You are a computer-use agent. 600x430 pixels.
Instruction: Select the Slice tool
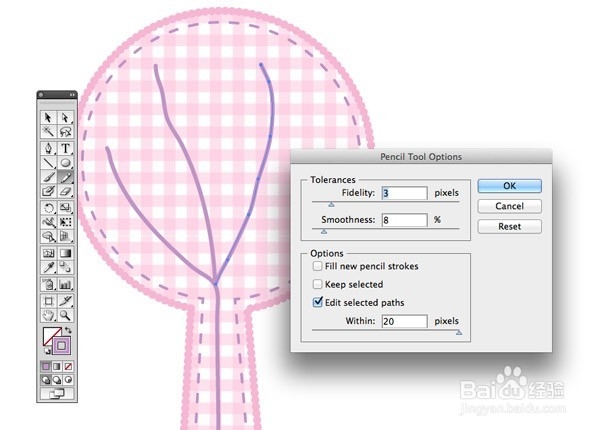[x=65, y=301]
